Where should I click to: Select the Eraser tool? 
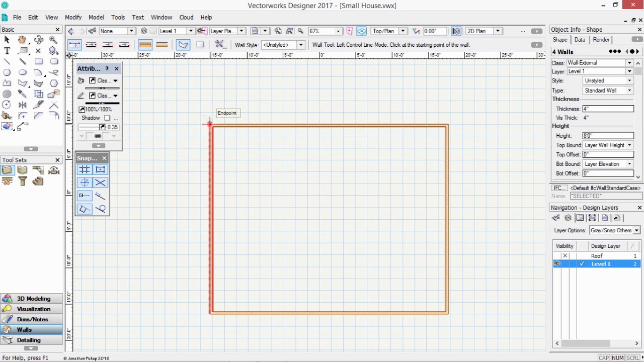[x=7, y=126]
